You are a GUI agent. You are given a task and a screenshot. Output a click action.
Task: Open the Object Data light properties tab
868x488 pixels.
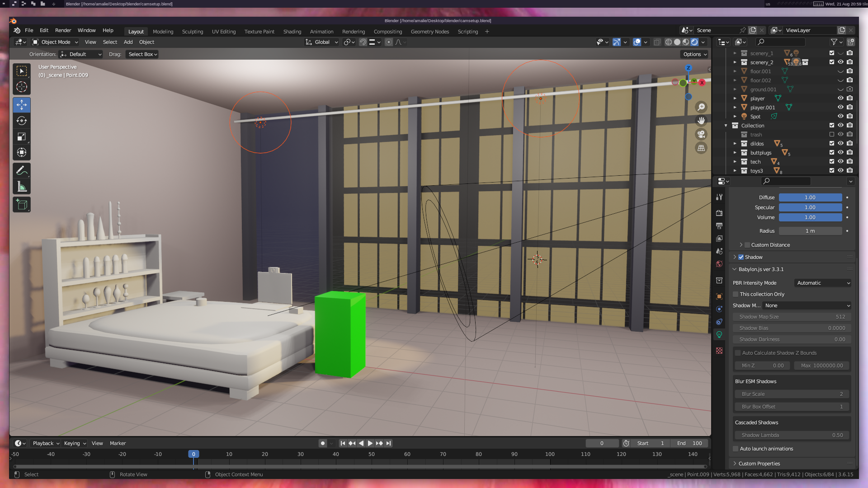(719, 335)
